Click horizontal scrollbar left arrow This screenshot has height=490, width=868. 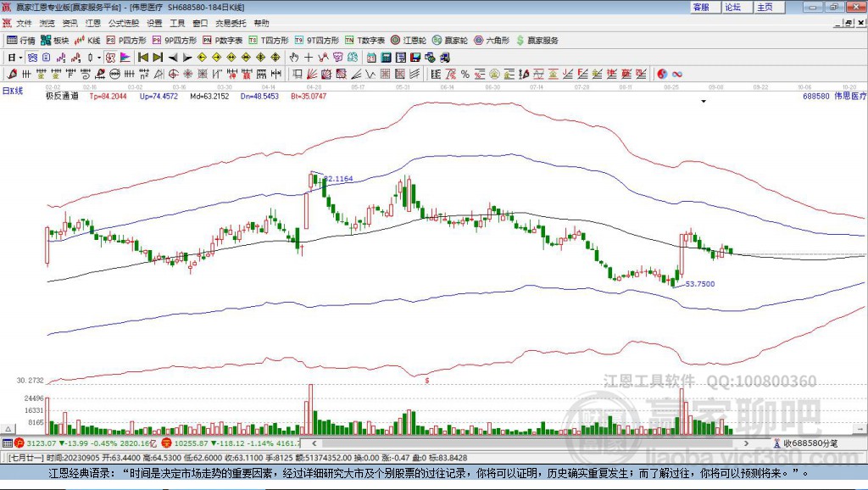[314, 443]
